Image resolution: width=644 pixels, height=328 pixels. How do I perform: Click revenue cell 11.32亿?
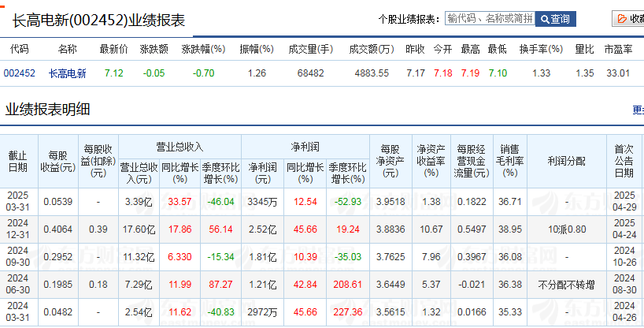coord(139,257)
